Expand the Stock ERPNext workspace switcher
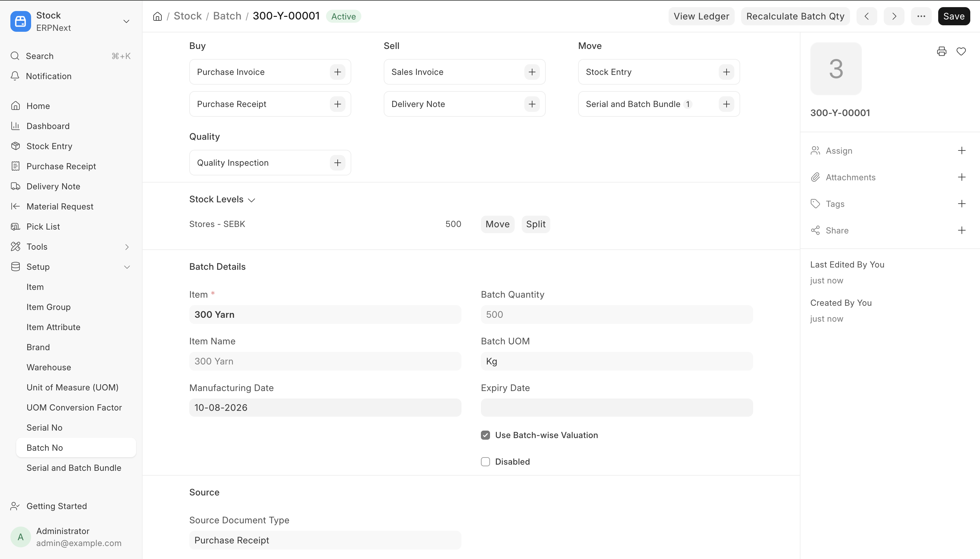The image size is (980, 559). [126, 21]
